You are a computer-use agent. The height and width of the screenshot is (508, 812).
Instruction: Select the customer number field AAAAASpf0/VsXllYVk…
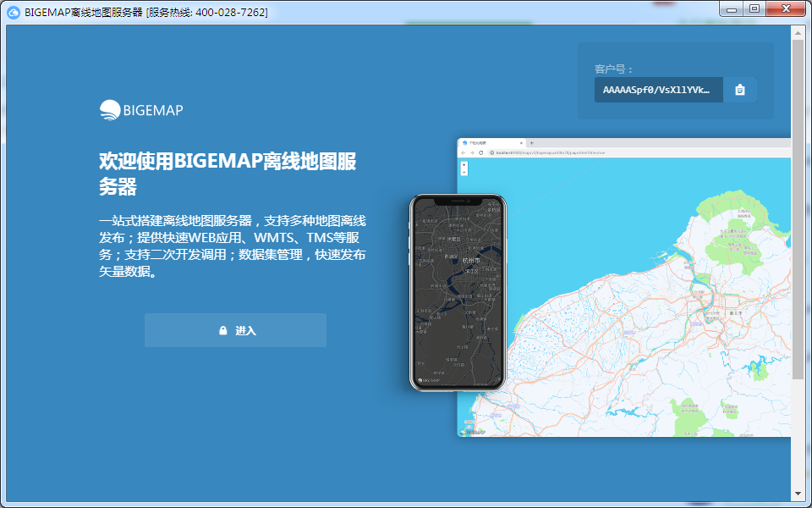pos(658,90)
